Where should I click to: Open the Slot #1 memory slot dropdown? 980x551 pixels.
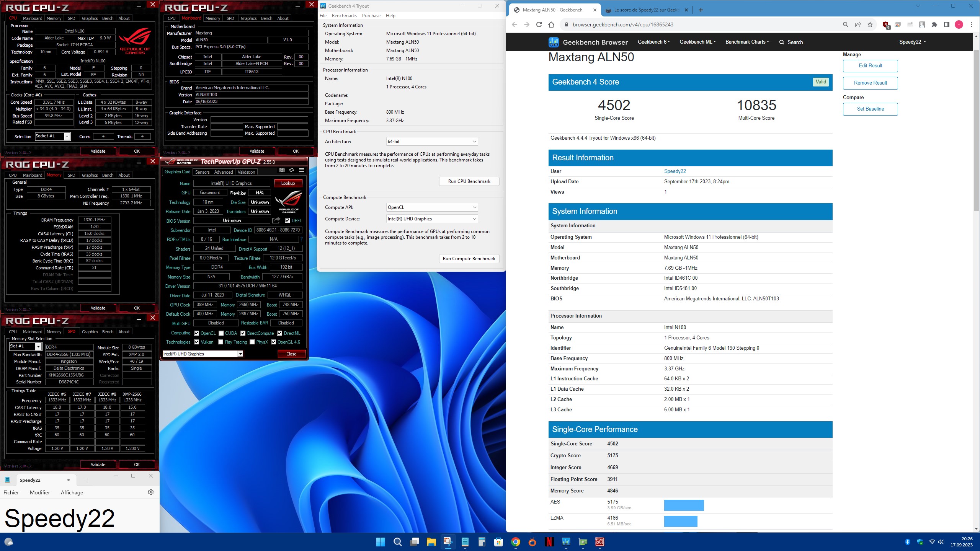[25, 346]
